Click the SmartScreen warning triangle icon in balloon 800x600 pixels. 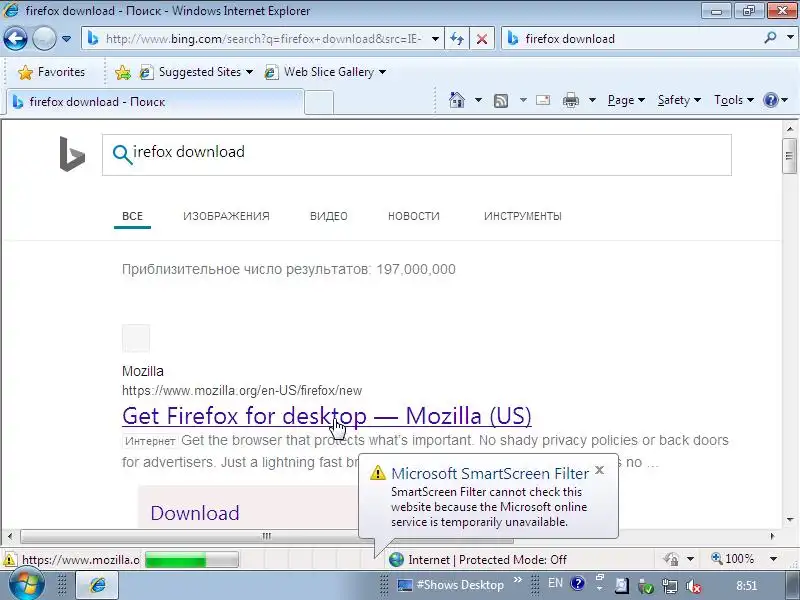point(378,472)
